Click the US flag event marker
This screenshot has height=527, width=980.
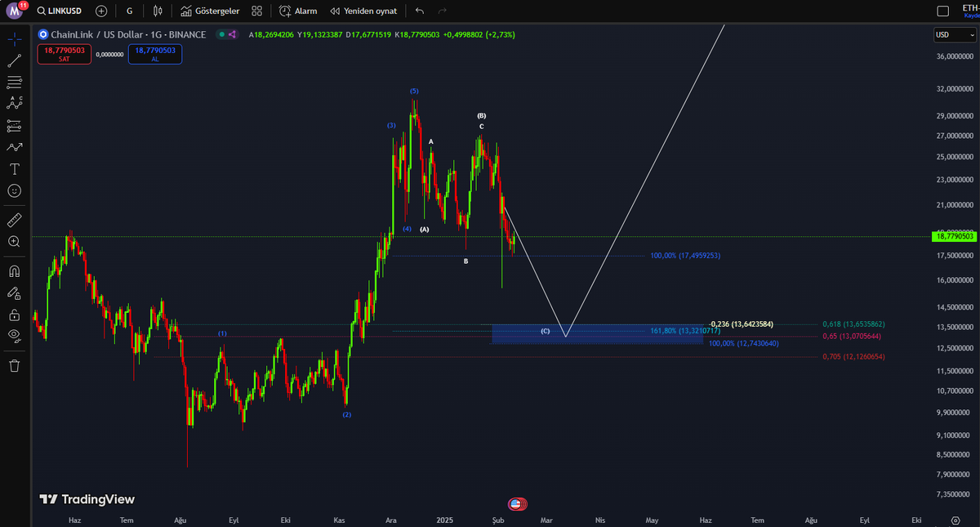(515, 504)
